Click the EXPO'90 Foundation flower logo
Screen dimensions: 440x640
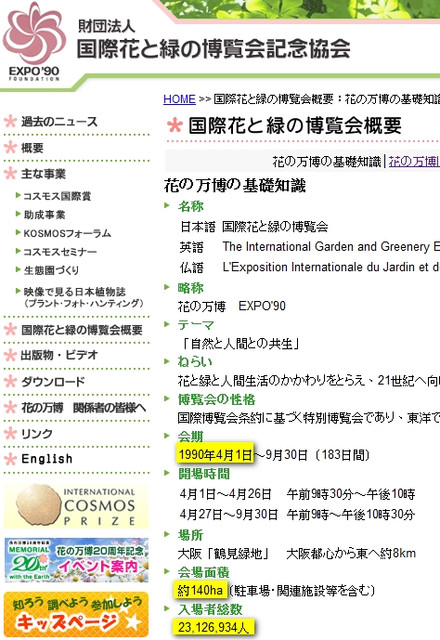34,42
